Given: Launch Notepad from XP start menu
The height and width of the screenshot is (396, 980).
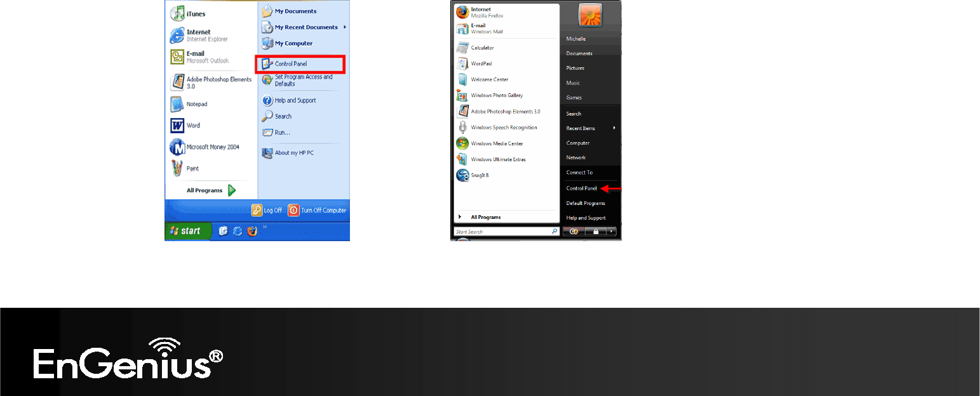Looking at the screenshot, I should tap(189, 104).
